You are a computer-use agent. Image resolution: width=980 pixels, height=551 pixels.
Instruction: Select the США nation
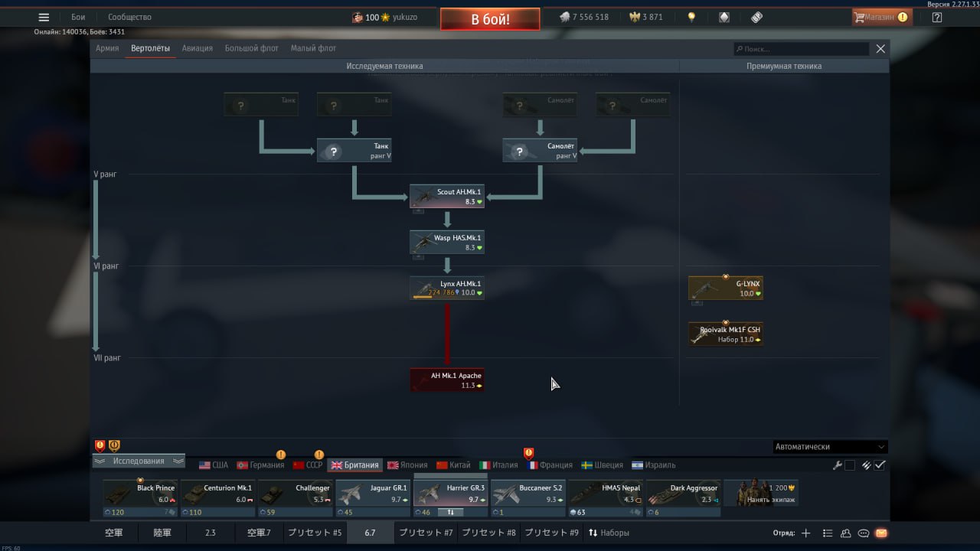point(214,465)
